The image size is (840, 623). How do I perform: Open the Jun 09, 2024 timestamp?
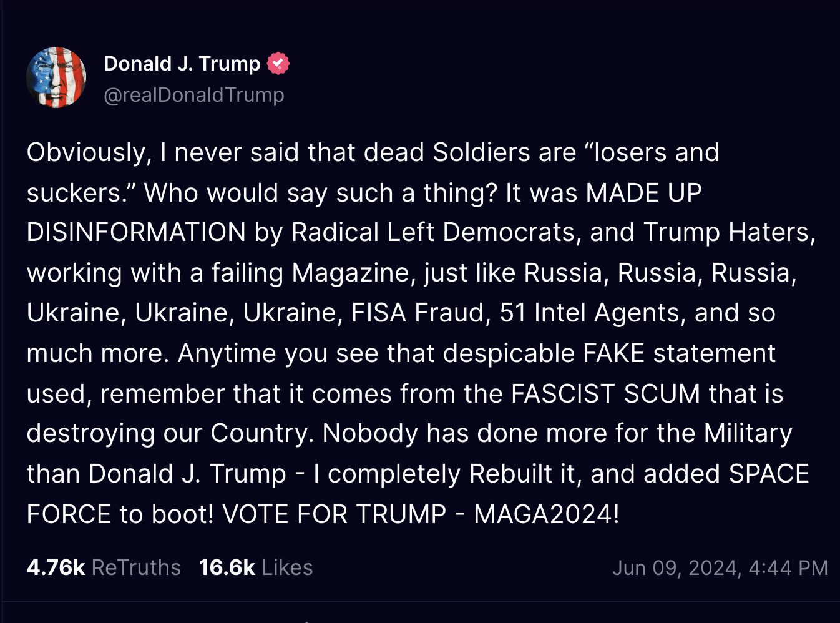click(720, 568)
